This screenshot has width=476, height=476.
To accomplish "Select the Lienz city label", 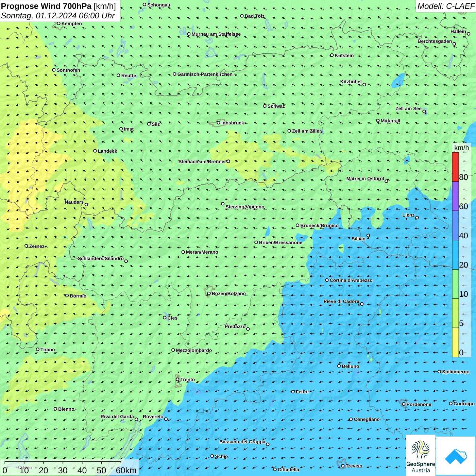I will [408, 215].
